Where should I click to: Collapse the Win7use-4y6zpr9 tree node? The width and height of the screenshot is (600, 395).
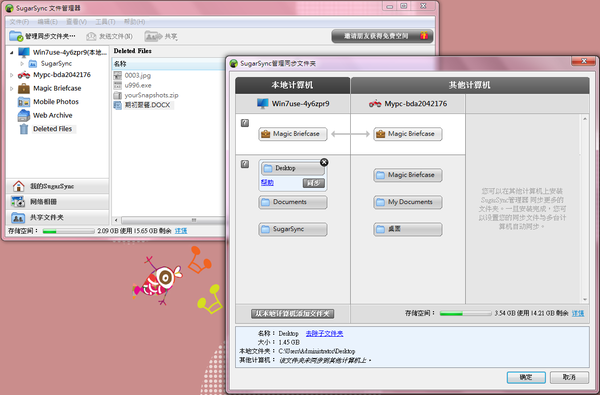click(x=11, y=52)
